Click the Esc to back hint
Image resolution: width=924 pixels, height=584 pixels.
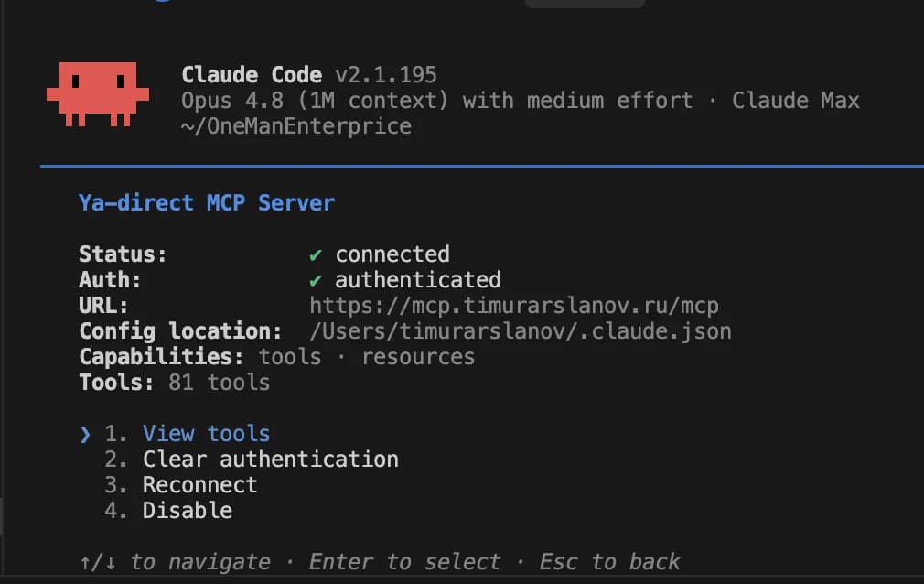(x=610, y=562)
